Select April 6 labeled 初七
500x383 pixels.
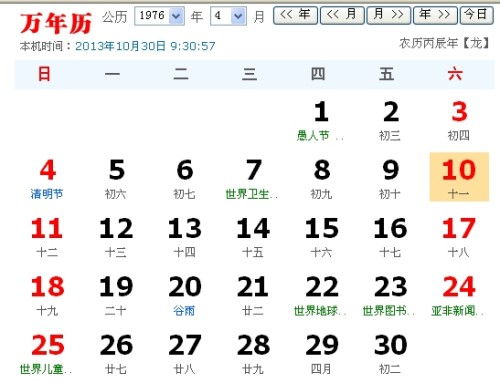click(x=185, y=179)
